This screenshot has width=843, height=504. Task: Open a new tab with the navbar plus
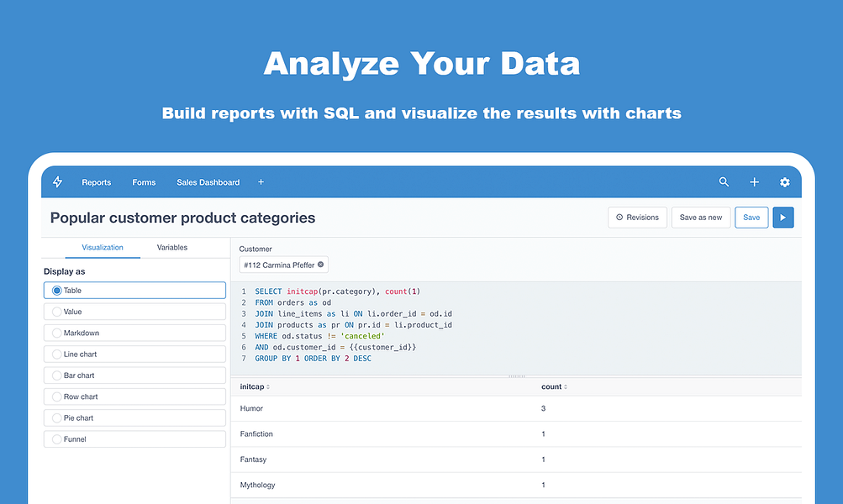[261, 181]
